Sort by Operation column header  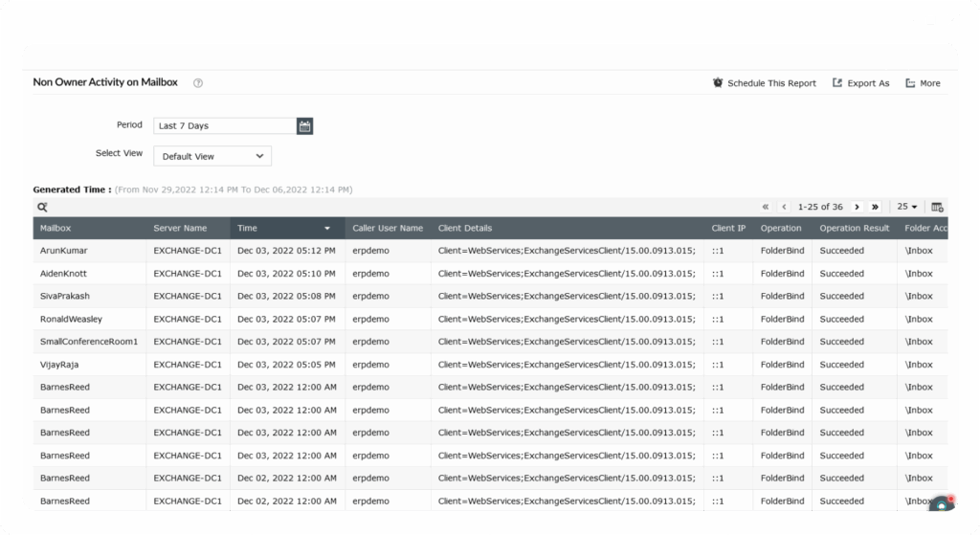click(x=781, y=228)
